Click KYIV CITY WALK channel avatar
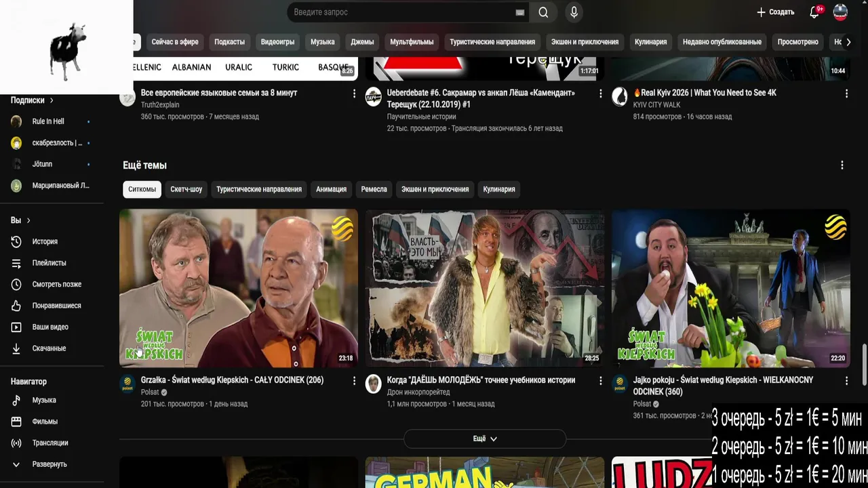 pos(620,97)
